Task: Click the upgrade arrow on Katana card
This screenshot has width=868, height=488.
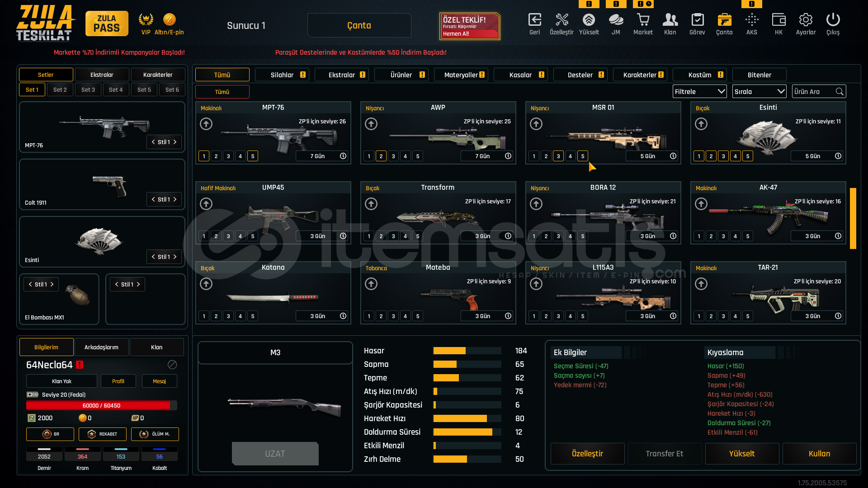Action: [206, 284]
